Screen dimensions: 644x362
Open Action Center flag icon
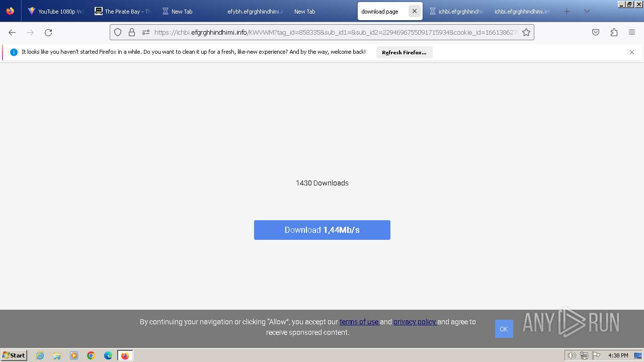click(x=596, y=355)
